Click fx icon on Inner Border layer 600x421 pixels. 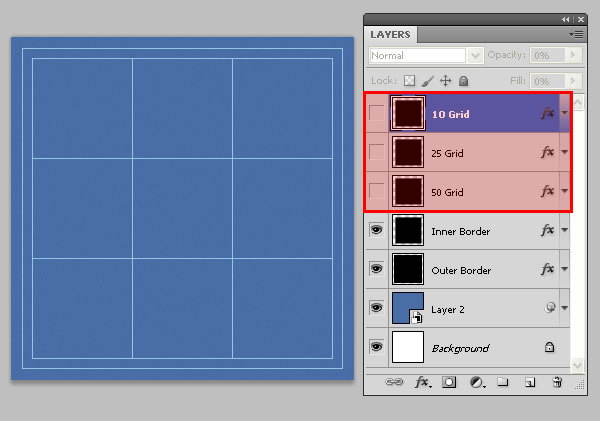[x=548, y=230]
